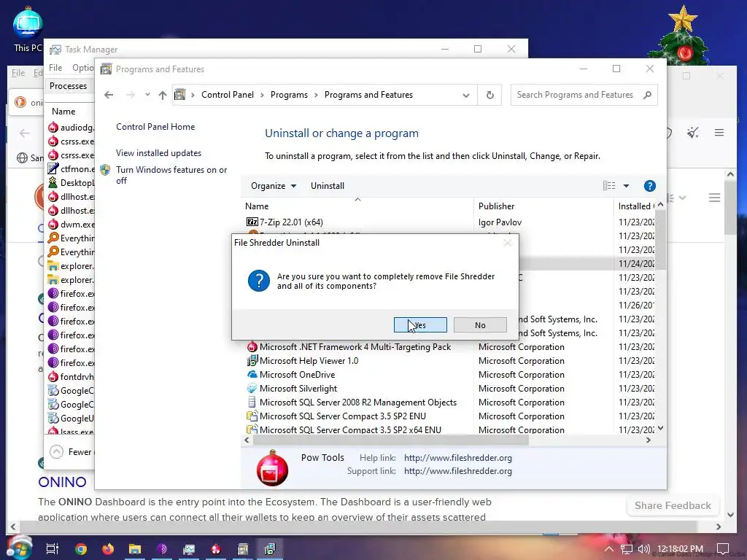Click the search magnifier icon
Viewport: 747px width, 560px height.
pyautogui.click(x=647, y=95)
